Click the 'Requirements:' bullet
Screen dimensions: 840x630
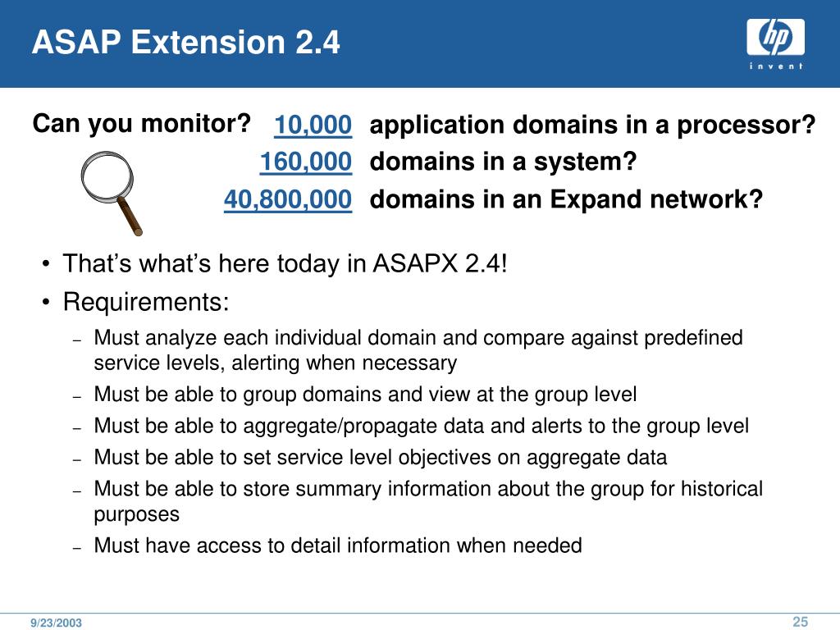pyautogui.click(x=146, y=302)
